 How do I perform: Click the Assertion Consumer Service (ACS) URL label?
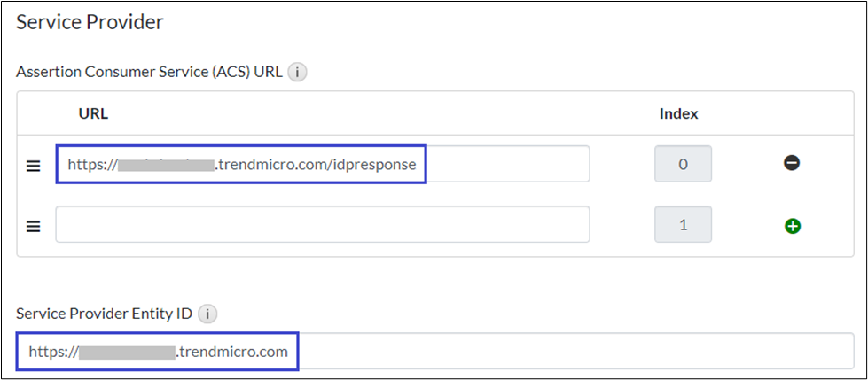pos(149,73)
